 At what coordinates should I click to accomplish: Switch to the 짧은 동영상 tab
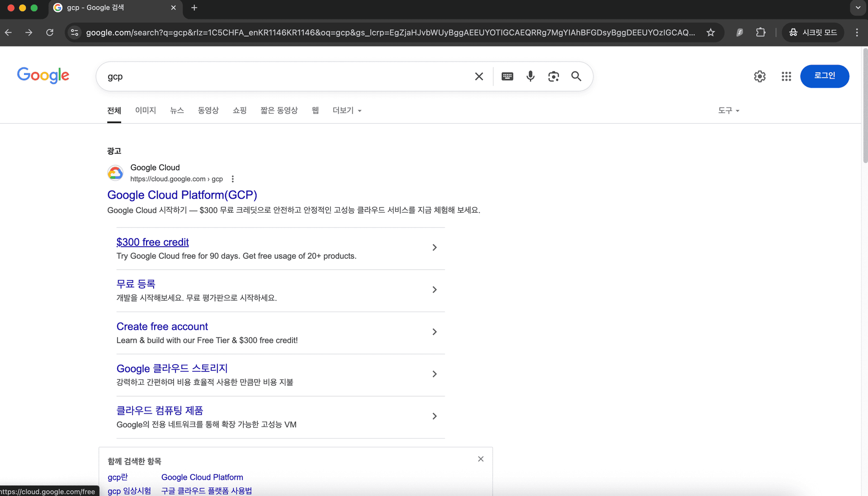(x=279, y=110)
